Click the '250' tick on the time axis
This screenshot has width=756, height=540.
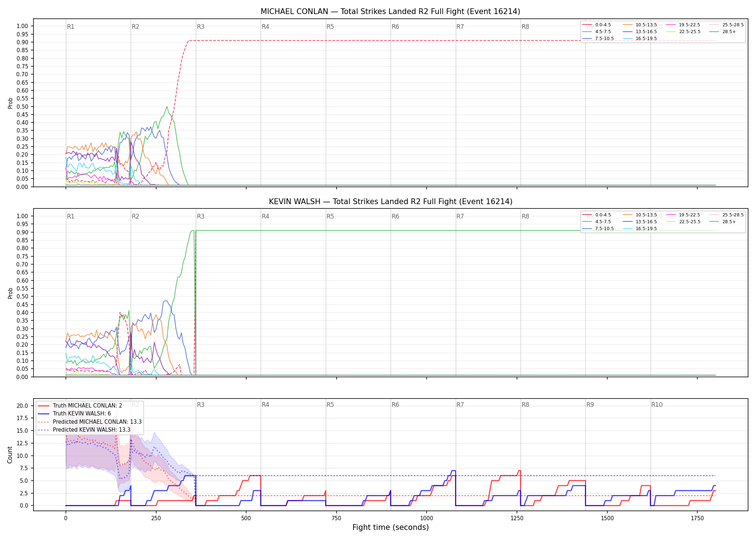tap(156, 518)
